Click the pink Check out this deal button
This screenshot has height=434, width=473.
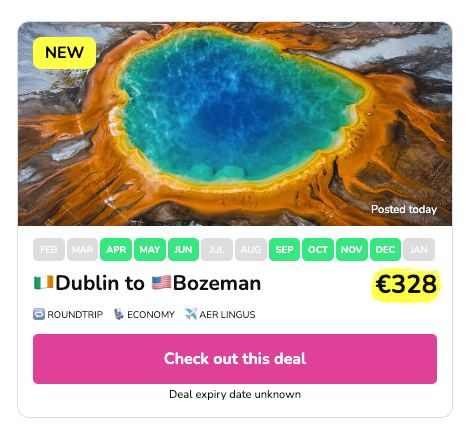(x=235, y=359)
